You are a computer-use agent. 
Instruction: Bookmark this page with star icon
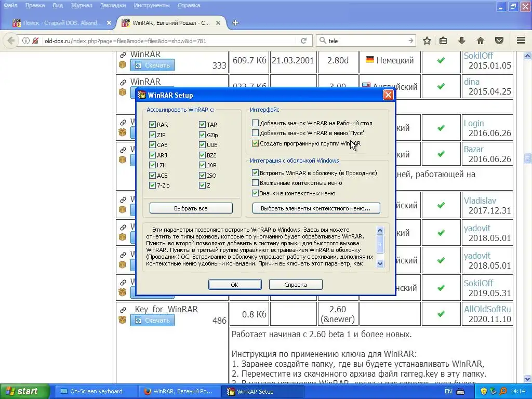click(427, 41)
